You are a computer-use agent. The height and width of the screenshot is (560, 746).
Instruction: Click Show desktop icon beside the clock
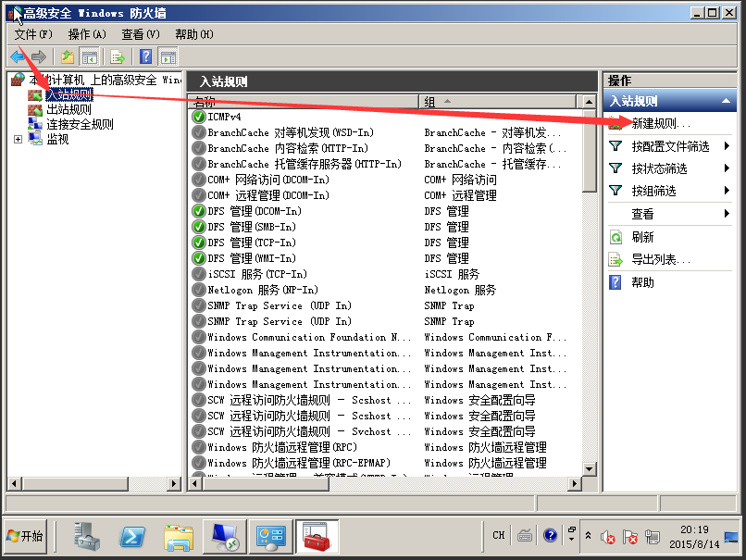click(x=731, y=537)
